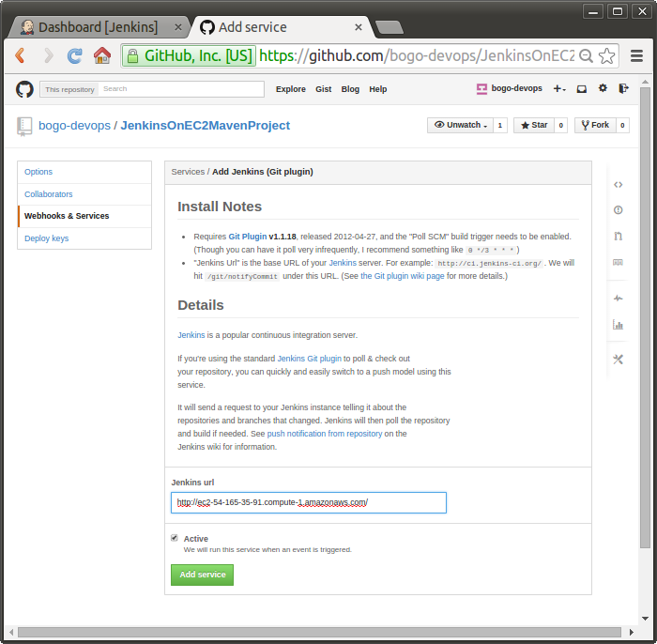Click the forks count next to Fork
This screenshot has width=657, height=644.
click(x=622, y=125)
